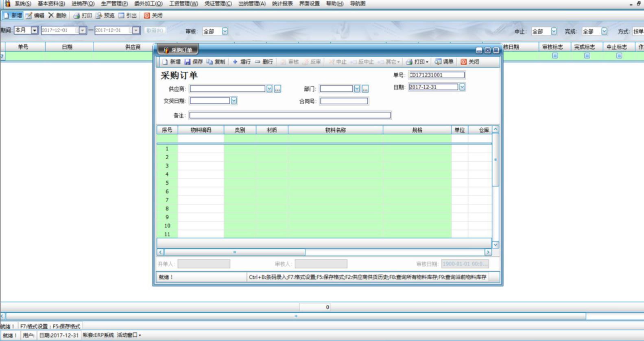
Task: Click the 物料编码 column header
Action: (201, 130)
